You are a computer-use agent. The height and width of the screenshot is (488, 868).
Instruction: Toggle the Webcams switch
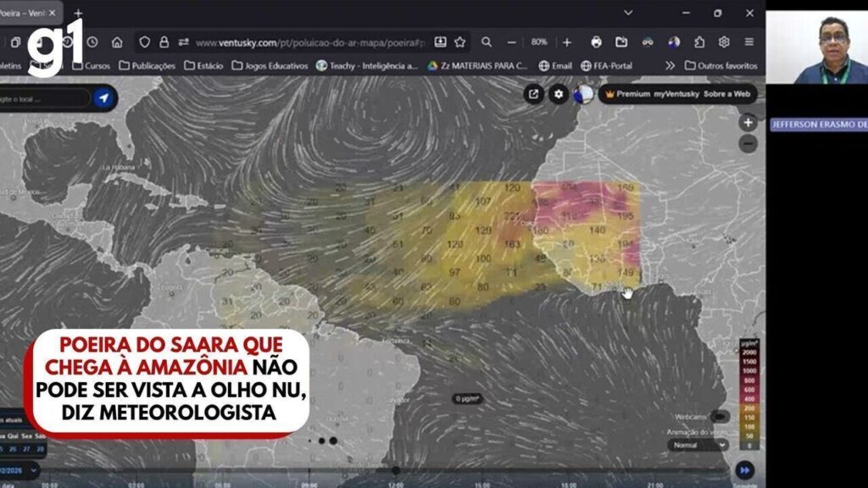pos(719,416)
